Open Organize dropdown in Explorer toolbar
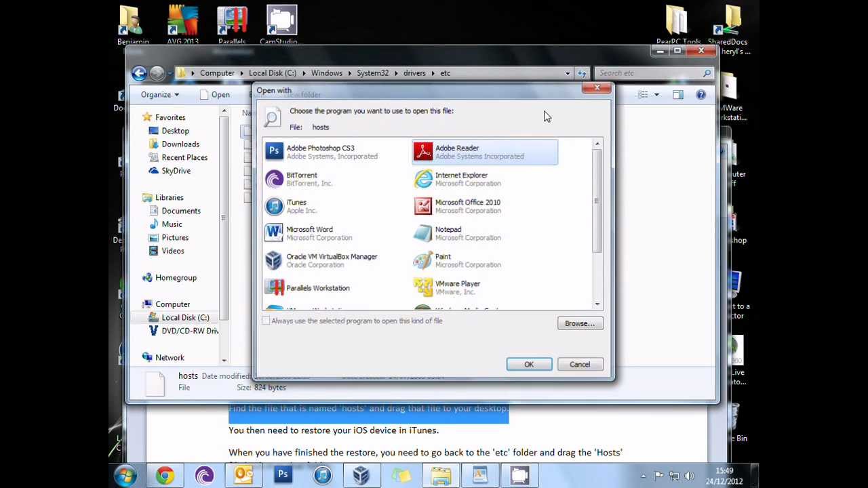Image resolution: width=868 pixels, height=488 pixels. [x=160, y=95]
